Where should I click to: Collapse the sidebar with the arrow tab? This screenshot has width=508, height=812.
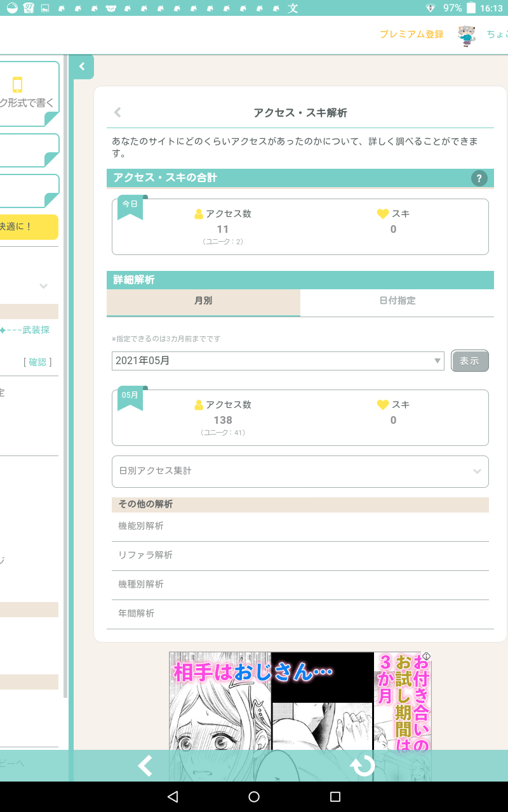click(x=82, y=67)
